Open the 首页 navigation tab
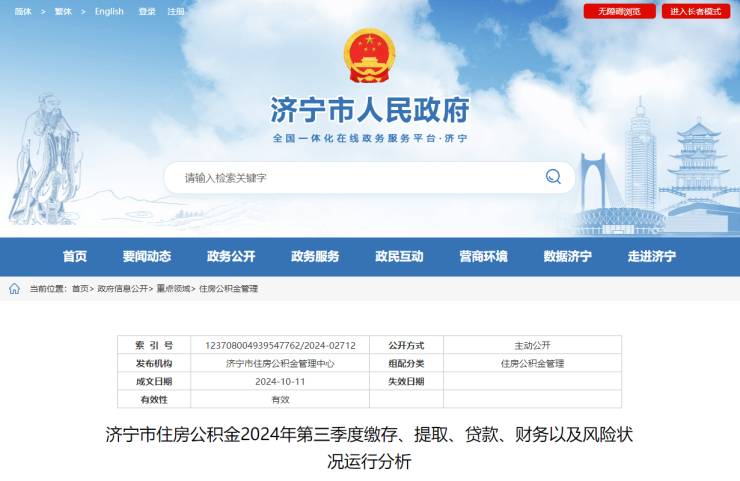Viewport: 740px width, 481px height. pos(75,256)
